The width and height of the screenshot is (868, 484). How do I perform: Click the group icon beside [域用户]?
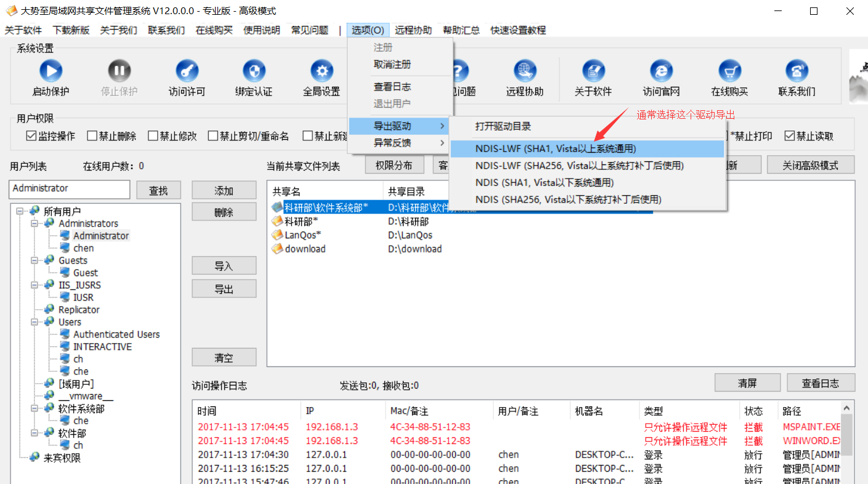(50, 384)
